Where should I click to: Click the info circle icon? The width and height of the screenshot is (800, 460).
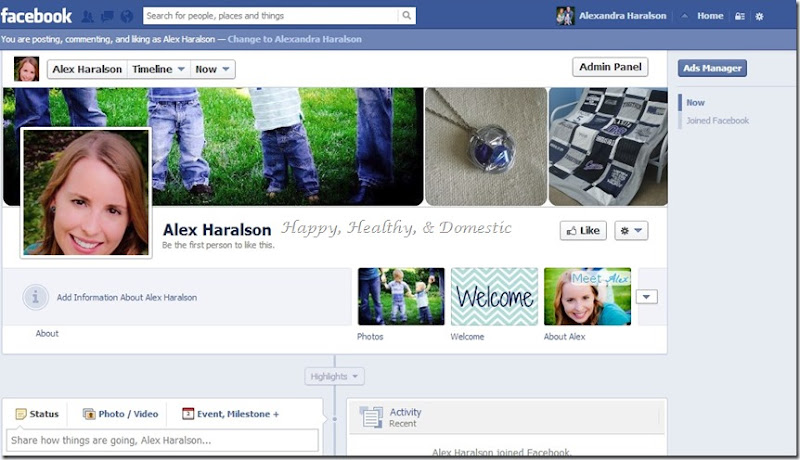coord(35,297)
